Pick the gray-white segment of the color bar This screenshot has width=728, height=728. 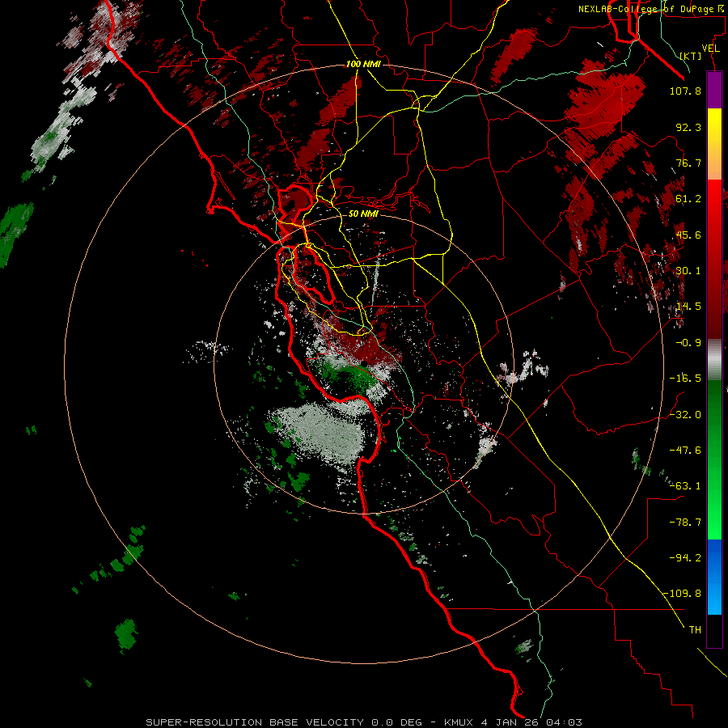[x=714, y=359]
